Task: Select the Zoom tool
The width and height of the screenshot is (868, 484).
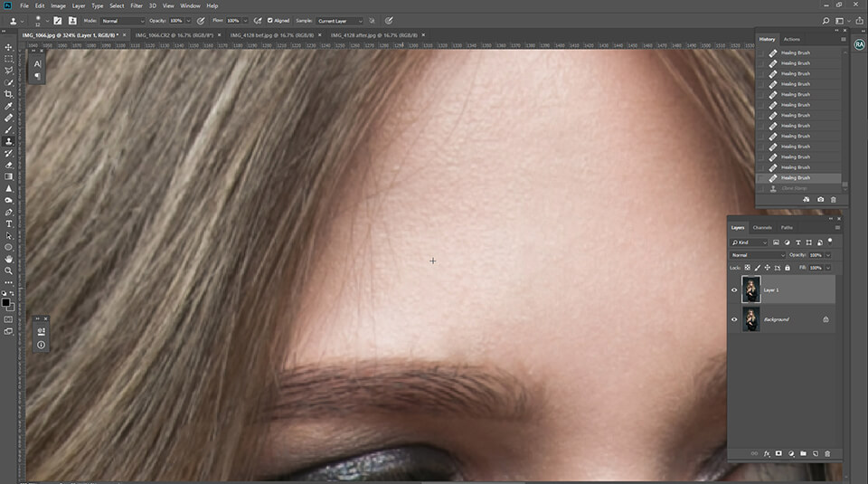Action: pos(8,270)
